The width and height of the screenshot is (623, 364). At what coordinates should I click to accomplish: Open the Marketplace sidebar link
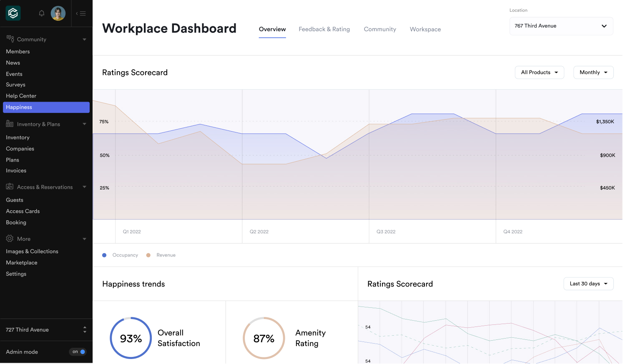click(x=22, y=263)
